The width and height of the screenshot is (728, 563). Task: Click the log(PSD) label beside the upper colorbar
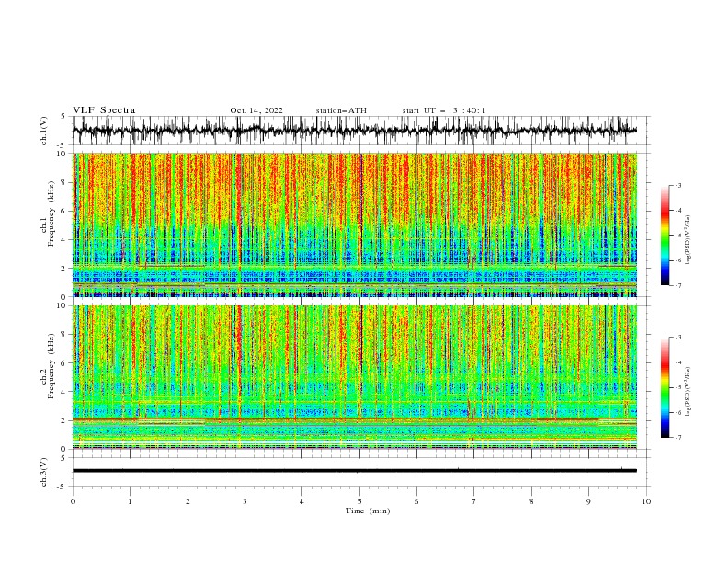(x=688, y=240)
